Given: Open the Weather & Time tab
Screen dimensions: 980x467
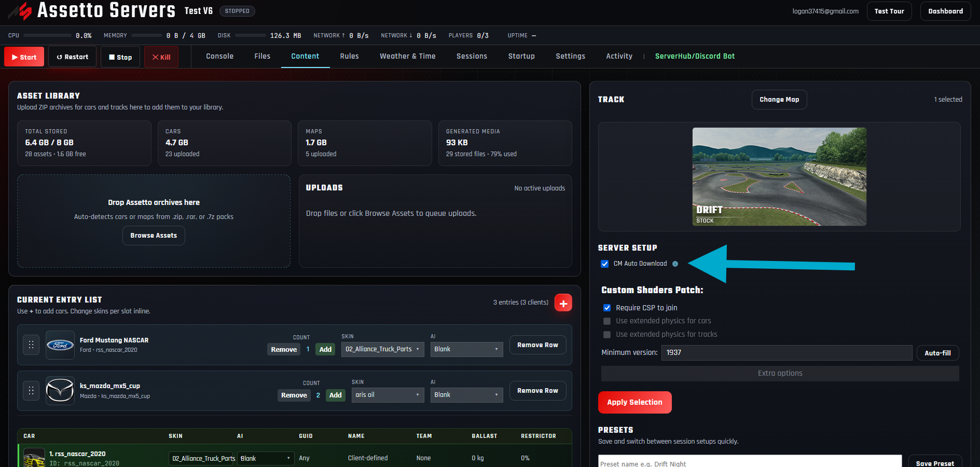Looking at the screenshot, I should [x=407, y=56].
